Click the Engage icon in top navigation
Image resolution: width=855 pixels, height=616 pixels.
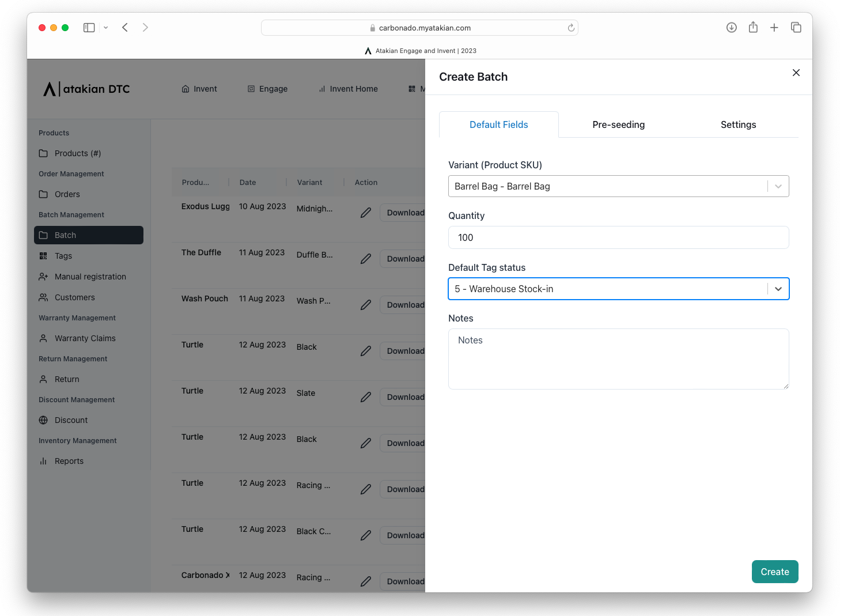[x=251, y=88]
